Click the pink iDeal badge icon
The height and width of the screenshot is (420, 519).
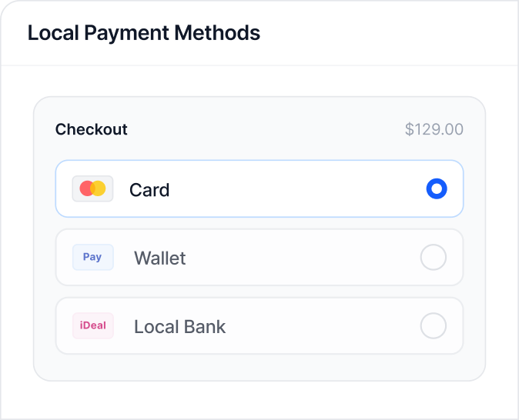92,325
